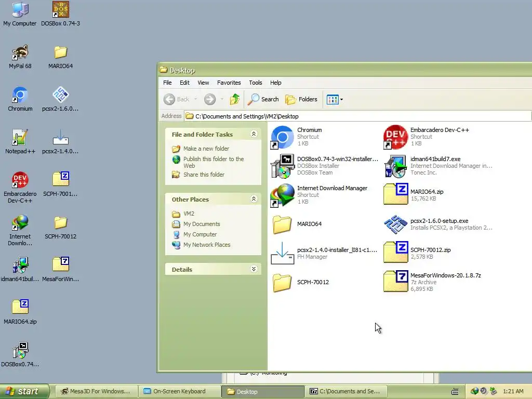
Task: Open the Edit menu
Action: [x=184, y=83]
